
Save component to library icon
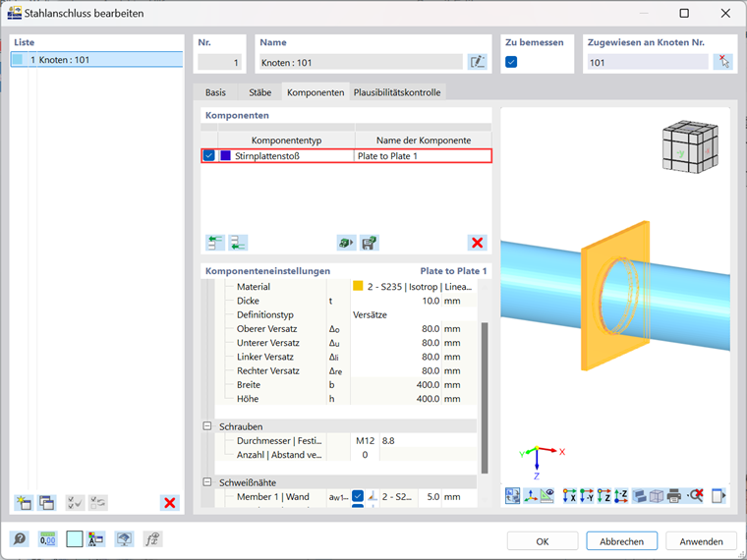370,243
